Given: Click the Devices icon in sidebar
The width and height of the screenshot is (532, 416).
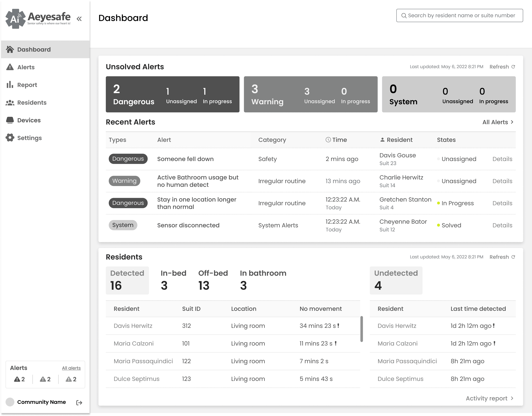Looking at the screenshot, I should (10, 120).
